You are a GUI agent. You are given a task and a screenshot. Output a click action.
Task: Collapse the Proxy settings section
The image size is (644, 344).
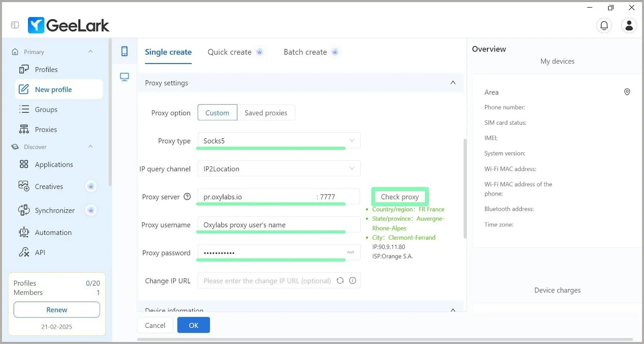(x=453, y=82)
